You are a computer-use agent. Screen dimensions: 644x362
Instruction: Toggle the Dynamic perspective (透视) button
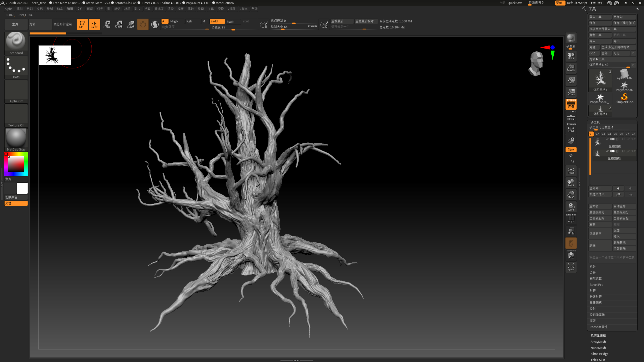tap(571, 104)
